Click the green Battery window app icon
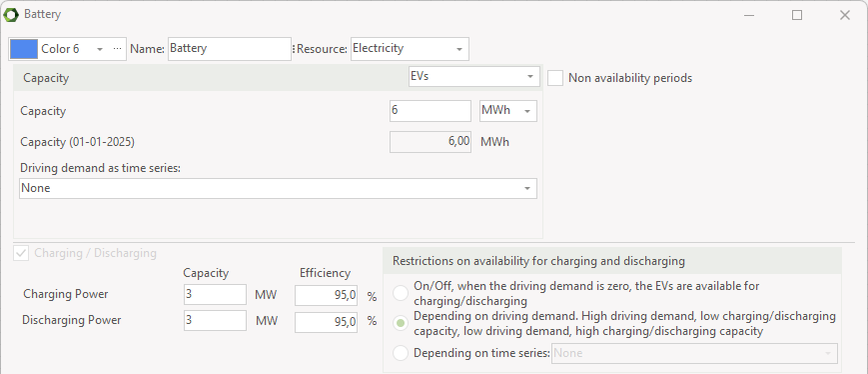Screen dimensions: 868x374 (11, 15)
